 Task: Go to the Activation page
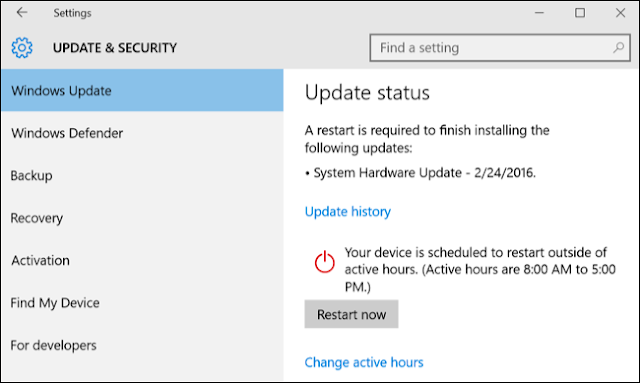(142, 260)
